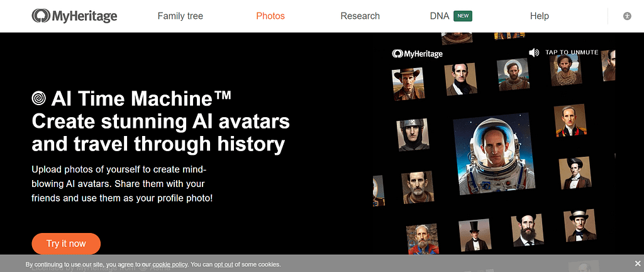This screenshot has width=644, height=272.
Task: Open the DNA menu
Action: [440, 16]
